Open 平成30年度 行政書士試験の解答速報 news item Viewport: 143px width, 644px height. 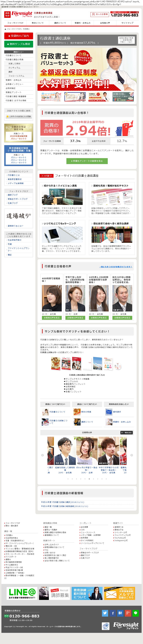point(65,506)
